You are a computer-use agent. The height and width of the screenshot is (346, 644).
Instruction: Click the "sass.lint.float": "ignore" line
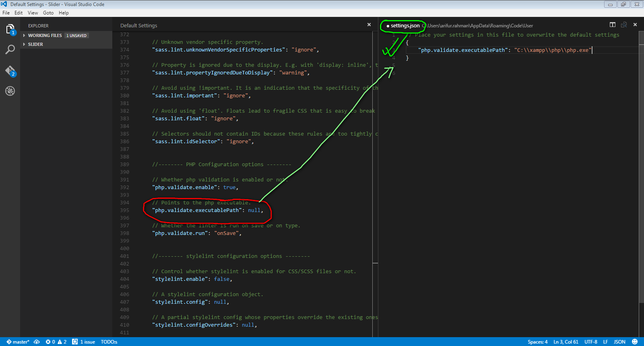click(x=195, y=119)
